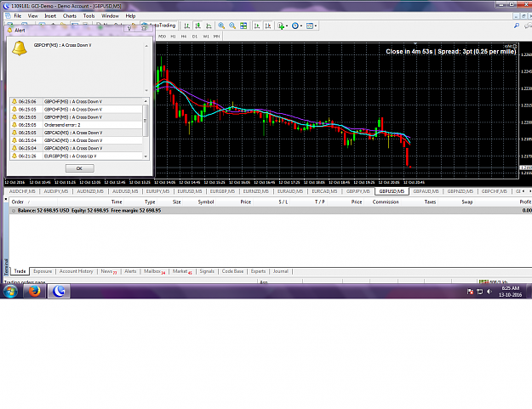532x409 pixels.
Task: Switch to GBPJPY,M5 chart tab
Action: tap(358, 191)
